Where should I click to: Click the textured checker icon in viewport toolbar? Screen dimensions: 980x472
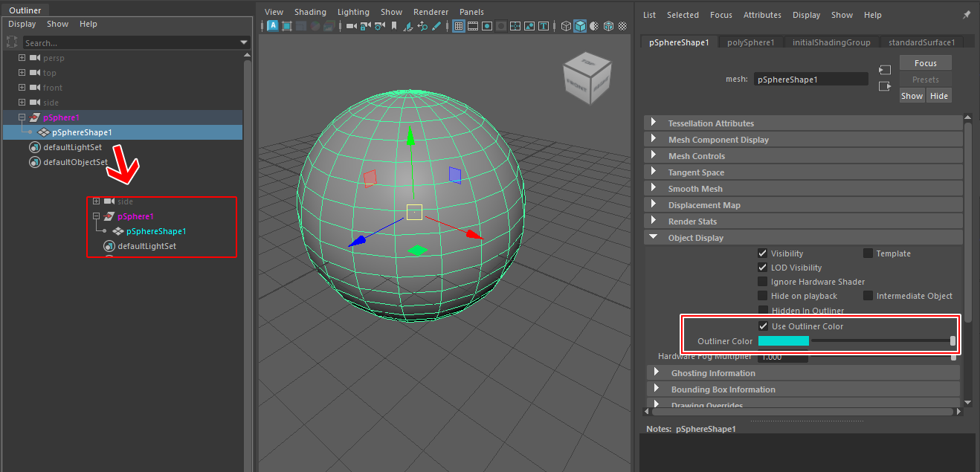coord(622,26)
